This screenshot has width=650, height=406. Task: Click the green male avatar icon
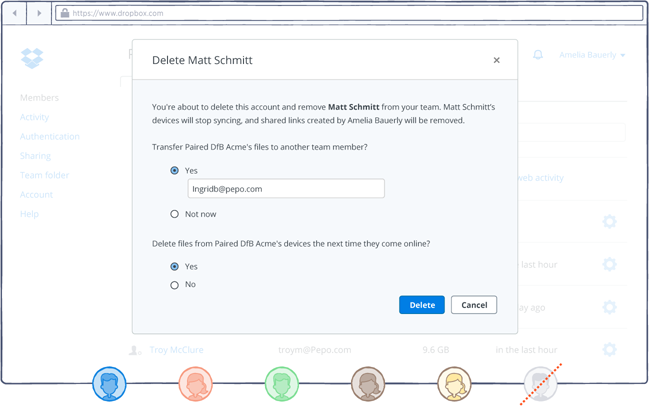(x=281, y=384)
